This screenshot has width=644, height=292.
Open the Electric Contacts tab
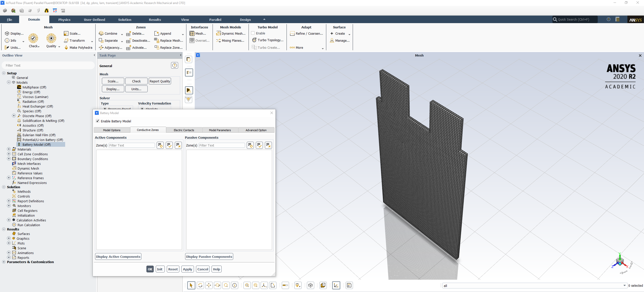click(184, 130)
